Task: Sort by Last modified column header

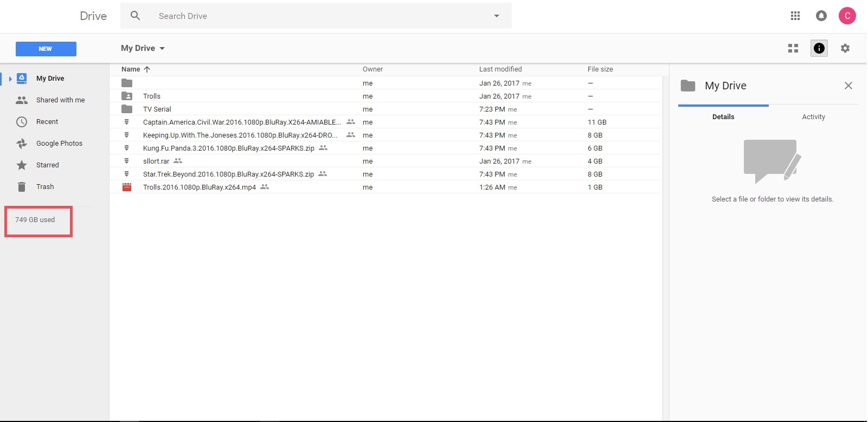Action: [500, 69]
